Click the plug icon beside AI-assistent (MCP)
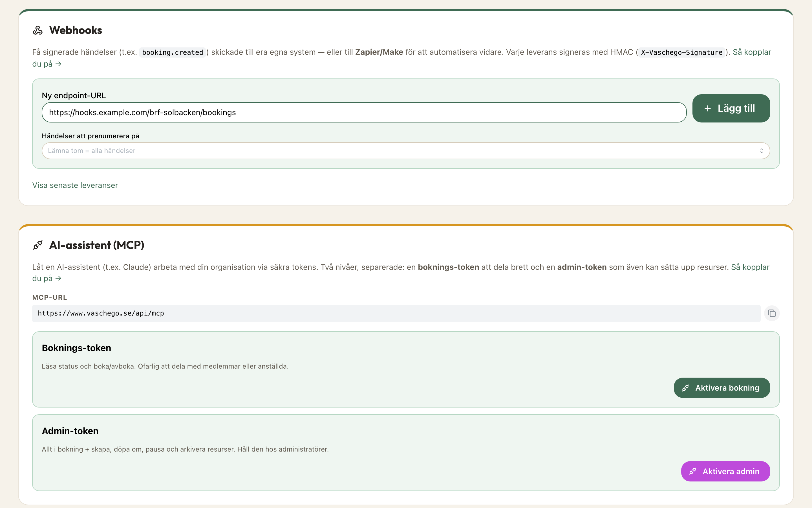 [37, 245]
